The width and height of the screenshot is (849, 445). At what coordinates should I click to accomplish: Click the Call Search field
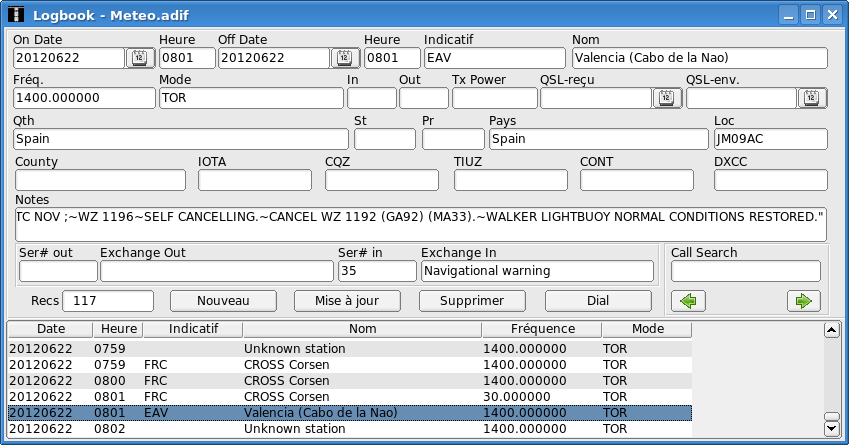pyautogui.click(x=746, y=271)
